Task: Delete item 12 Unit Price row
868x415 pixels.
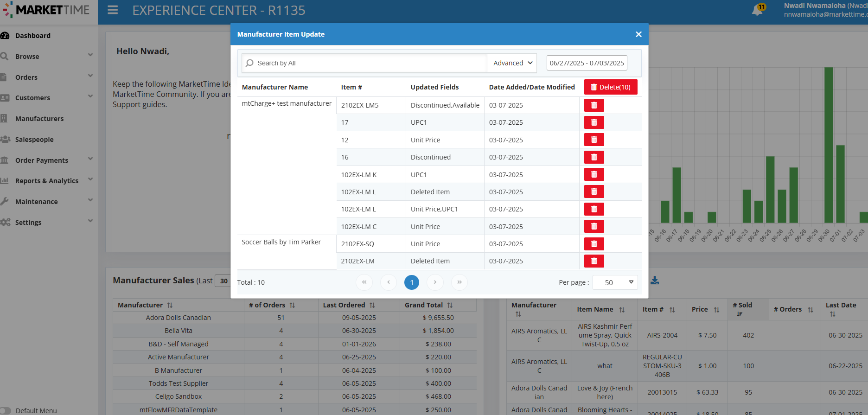Action: coord(594,140)
